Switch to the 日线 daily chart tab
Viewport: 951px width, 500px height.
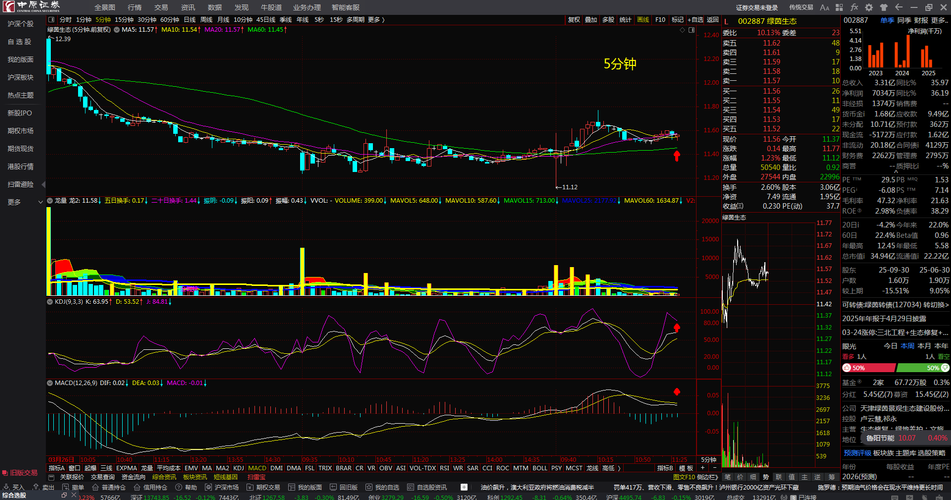pos(189,20)
